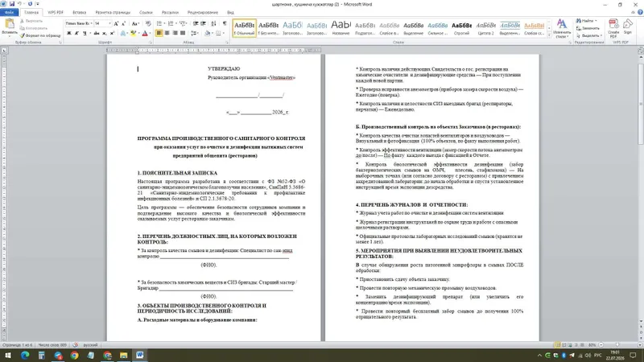Viewport: 644px width, 362px height.
Task: Open the change case Аа dropdown
Action: click(x=135, y=24)
